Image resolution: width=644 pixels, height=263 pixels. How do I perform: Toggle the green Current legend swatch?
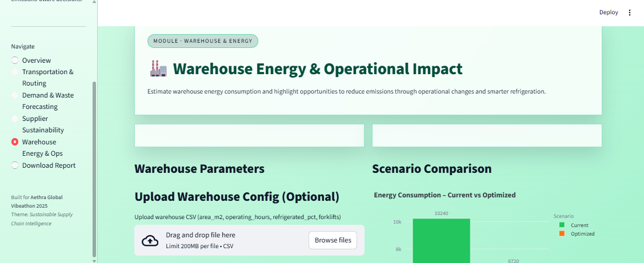pyautogui.click(x=562, y=225)
